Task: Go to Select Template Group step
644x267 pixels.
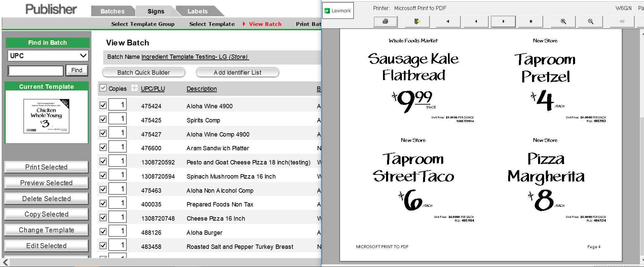Action: [x=143, y=24]
